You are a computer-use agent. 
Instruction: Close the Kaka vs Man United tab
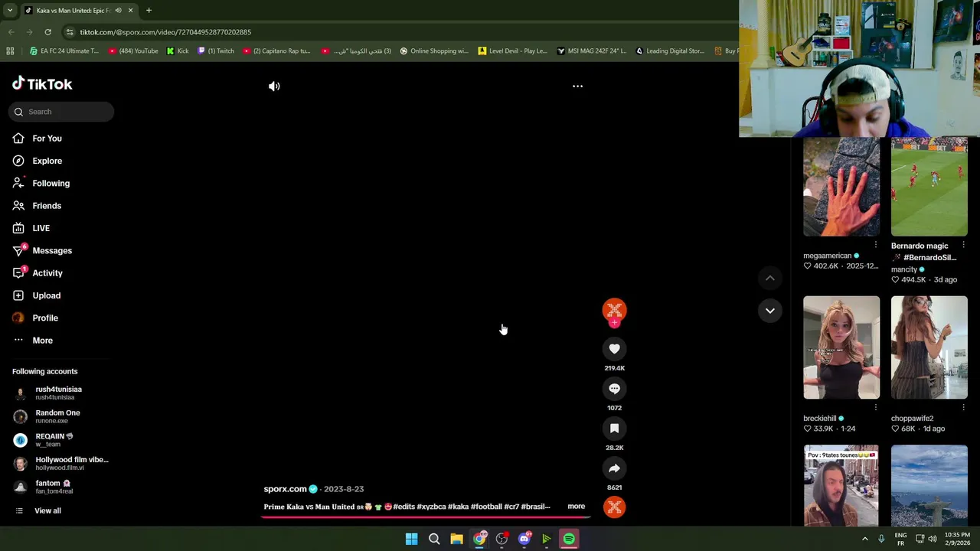click(x=130, y=11)
